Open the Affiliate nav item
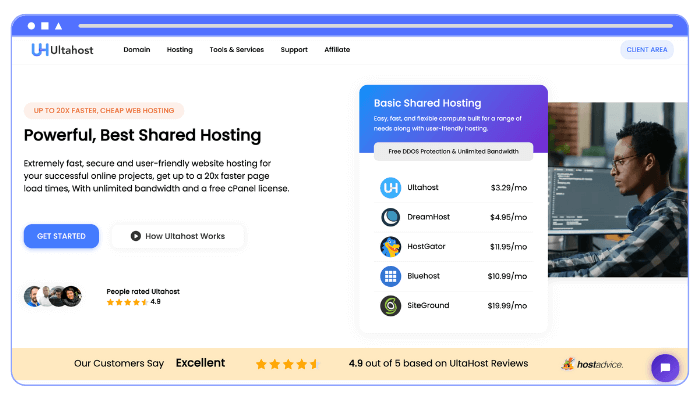 tap(337, 49)
